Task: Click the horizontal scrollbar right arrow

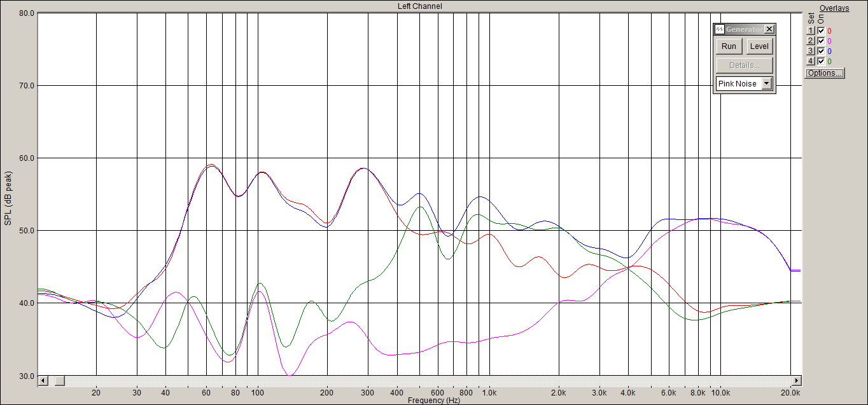Action: [796, 380]
